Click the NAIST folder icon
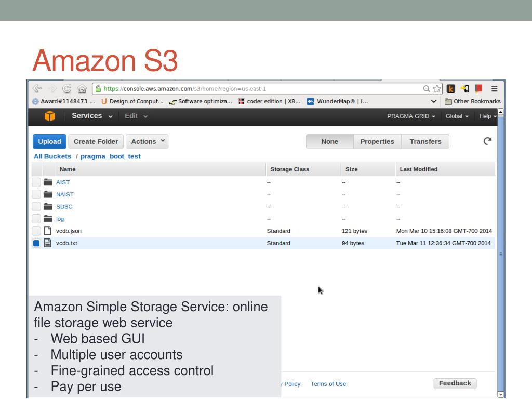 click(x=48, y=194)
